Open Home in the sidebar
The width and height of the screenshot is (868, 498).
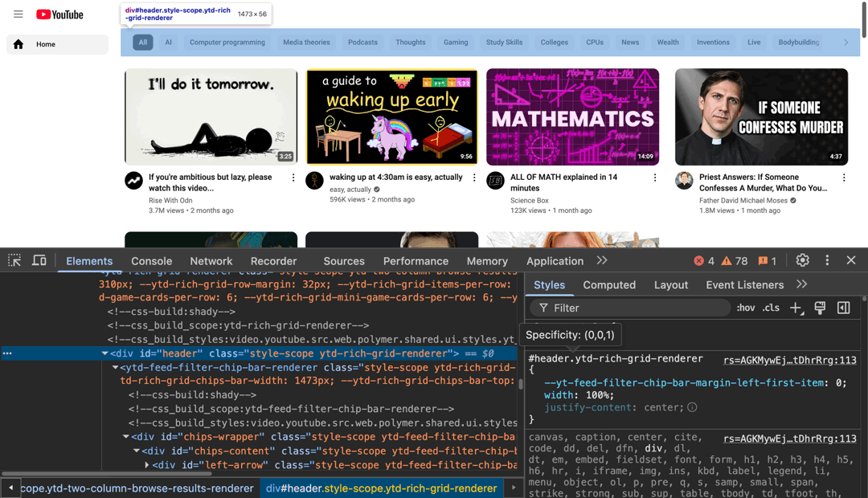[x=57, y=44]
